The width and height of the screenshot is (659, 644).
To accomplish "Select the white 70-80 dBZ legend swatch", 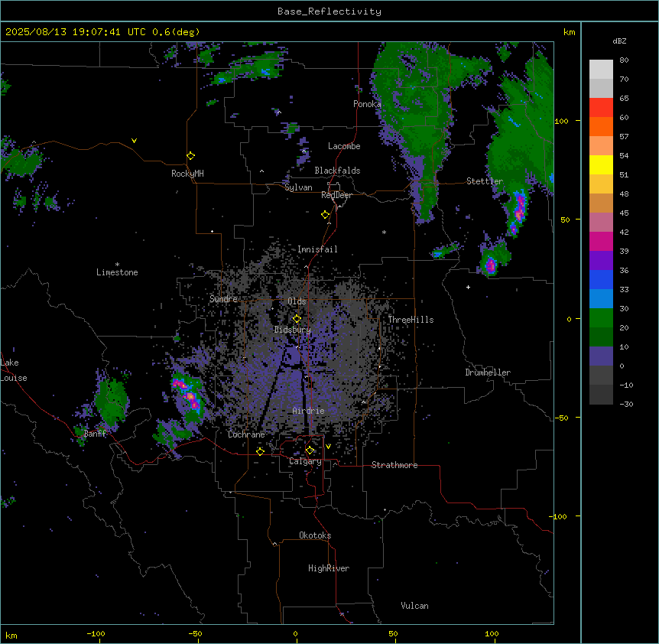I will coord(601,70).
